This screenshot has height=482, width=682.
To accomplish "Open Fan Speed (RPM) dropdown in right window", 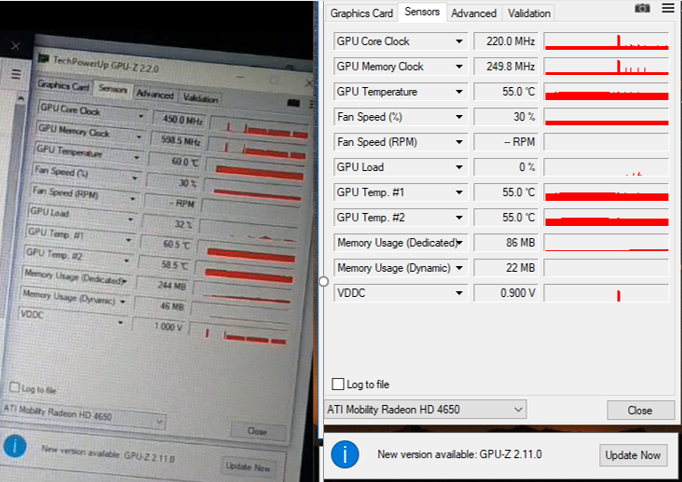I will point(459,142).
